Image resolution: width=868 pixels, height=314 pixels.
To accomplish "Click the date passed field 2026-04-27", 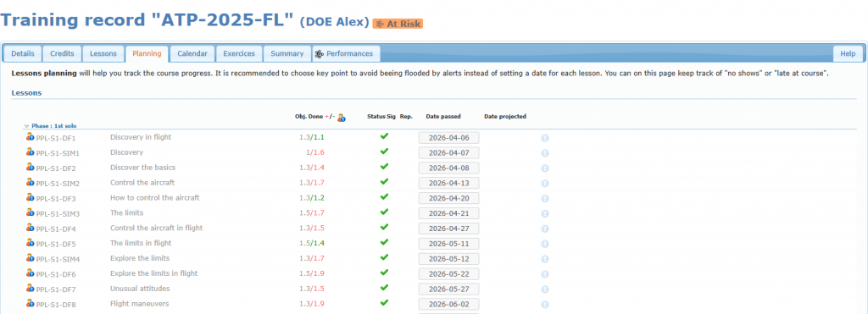I will pos(448,229).
